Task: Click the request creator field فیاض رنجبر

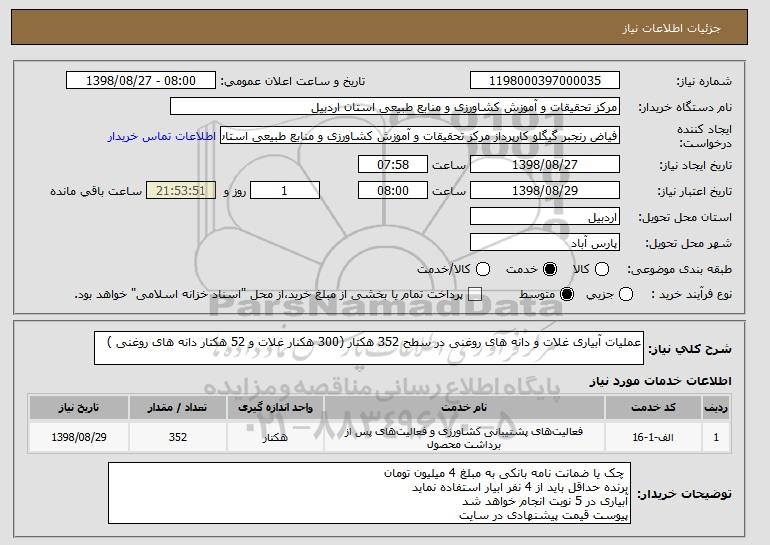Action: tap(420, 136)
